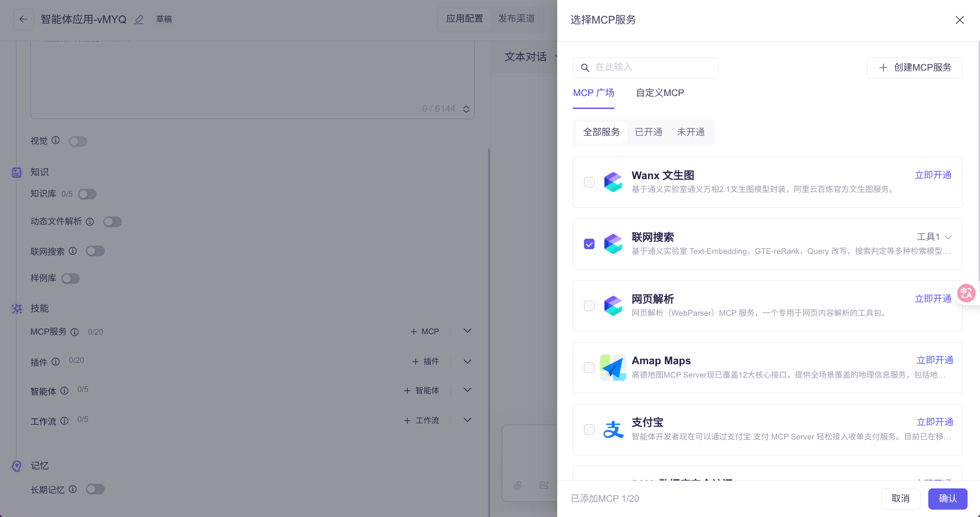
Task: Check the 网页解析 checkbox
Action: [589, 306]
